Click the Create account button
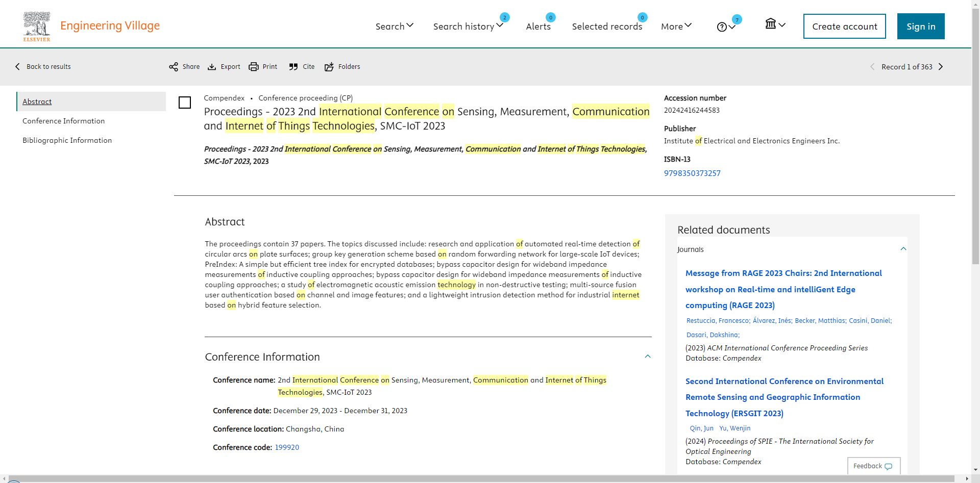This screenshot has height=483, width=980. 845,26
